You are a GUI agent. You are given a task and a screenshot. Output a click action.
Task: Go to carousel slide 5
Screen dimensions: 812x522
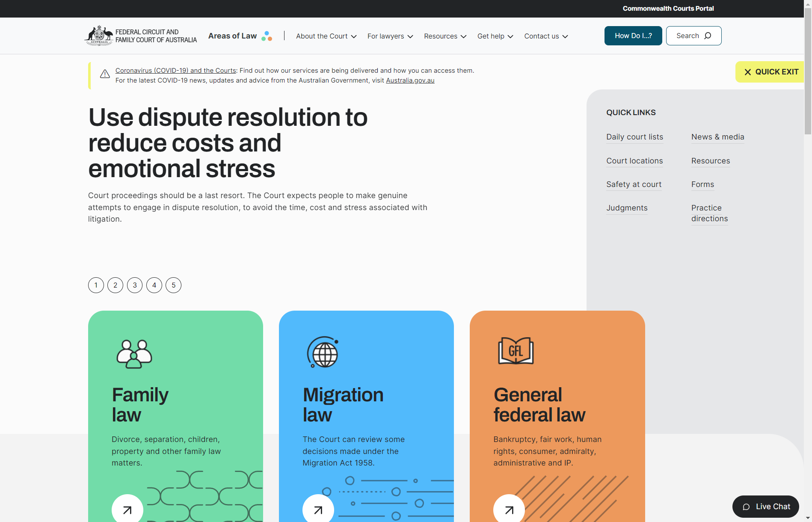(x=173, y=285)
